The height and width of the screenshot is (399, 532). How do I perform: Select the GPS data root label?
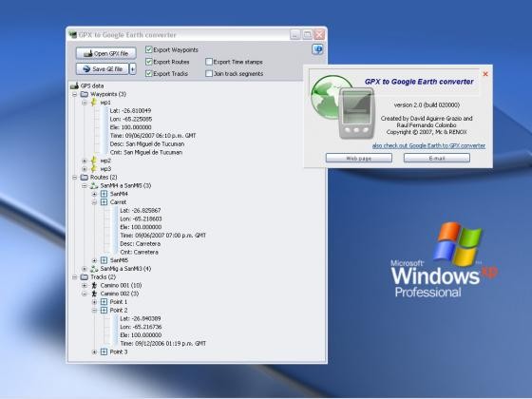click(92, 85)
